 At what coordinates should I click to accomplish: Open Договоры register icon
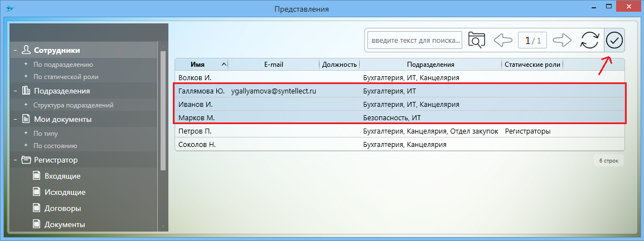tap(37, 209)
